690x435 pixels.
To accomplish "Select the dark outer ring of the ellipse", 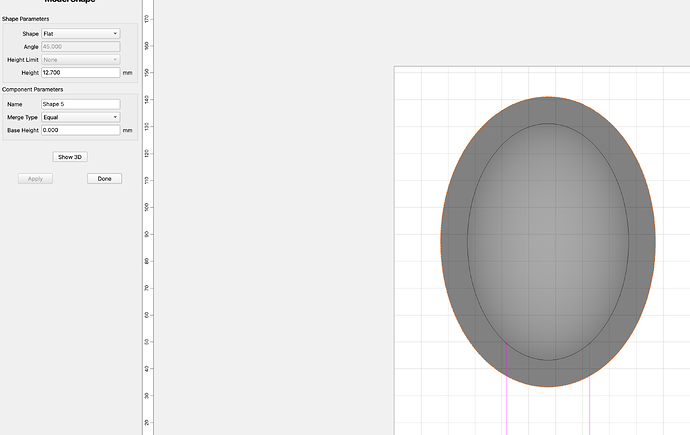I will (455, 242).
